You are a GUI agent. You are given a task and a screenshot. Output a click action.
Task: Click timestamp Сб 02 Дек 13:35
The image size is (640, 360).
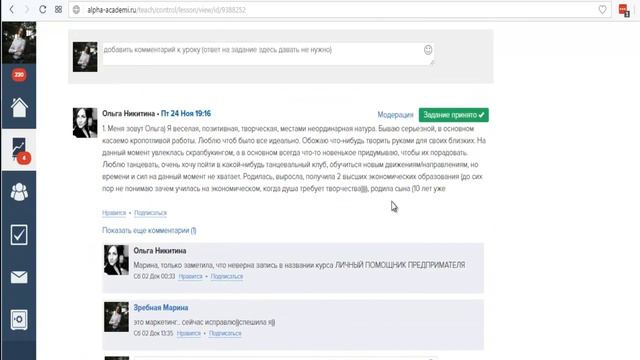(153, 333)
